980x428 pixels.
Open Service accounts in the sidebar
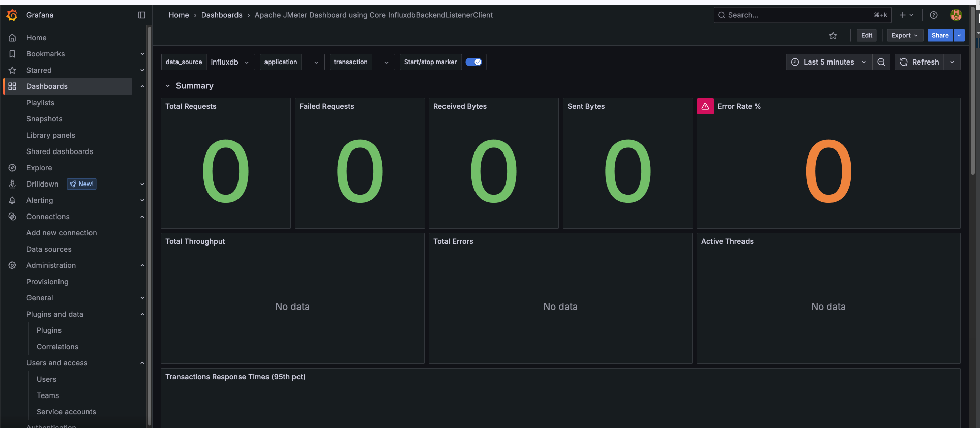click(x=66, y=412)
